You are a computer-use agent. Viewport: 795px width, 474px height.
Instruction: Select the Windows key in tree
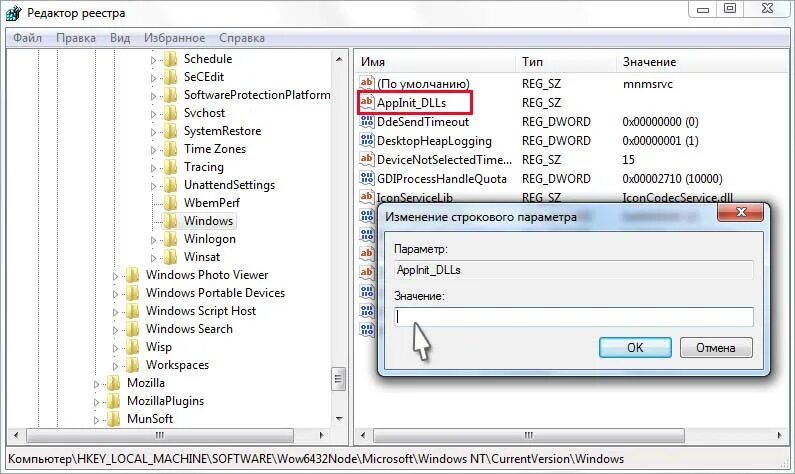tap(208, 221)
